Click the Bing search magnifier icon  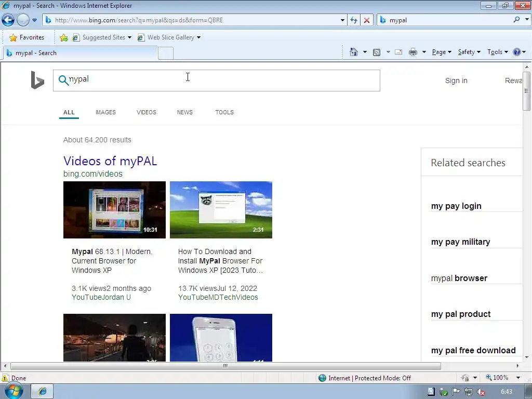(x=63, y=79)
